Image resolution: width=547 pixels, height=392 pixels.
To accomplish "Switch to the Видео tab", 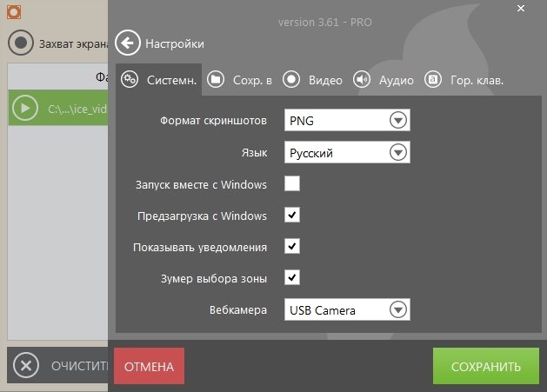I will click(312, 79).
